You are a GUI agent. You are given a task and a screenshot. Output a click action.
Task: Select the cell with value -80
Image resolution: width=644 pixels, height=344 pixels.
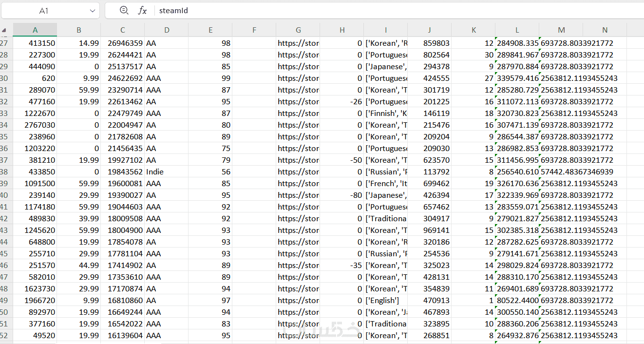(x=342, y=195)
